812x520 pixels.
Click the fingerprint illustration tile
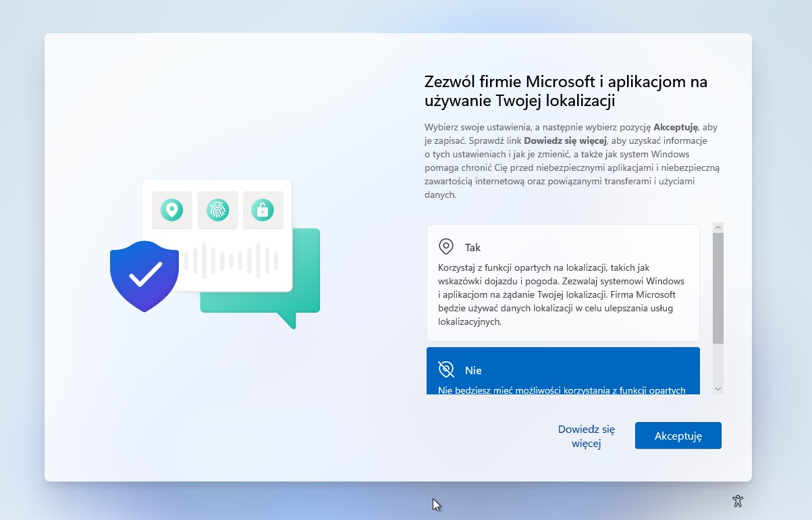point(217,210)
